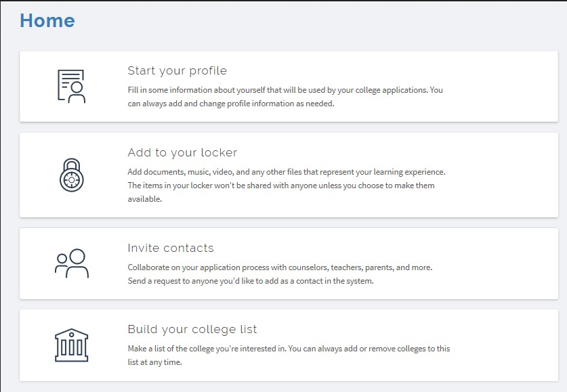Screen dimensions: 567x392
Task: Open the Start your profile heading
Action: [x=177, y=71]
